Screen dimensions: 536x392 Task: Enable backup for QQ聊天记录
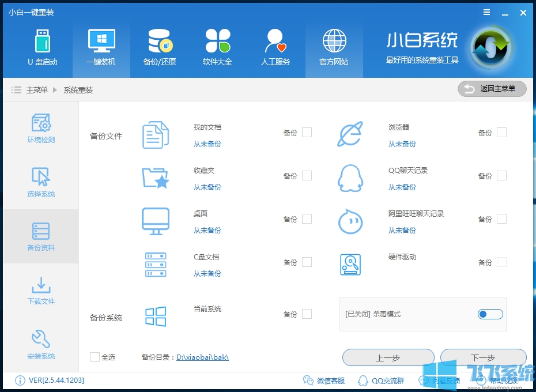pyautogui.click(x=501, y=175)
